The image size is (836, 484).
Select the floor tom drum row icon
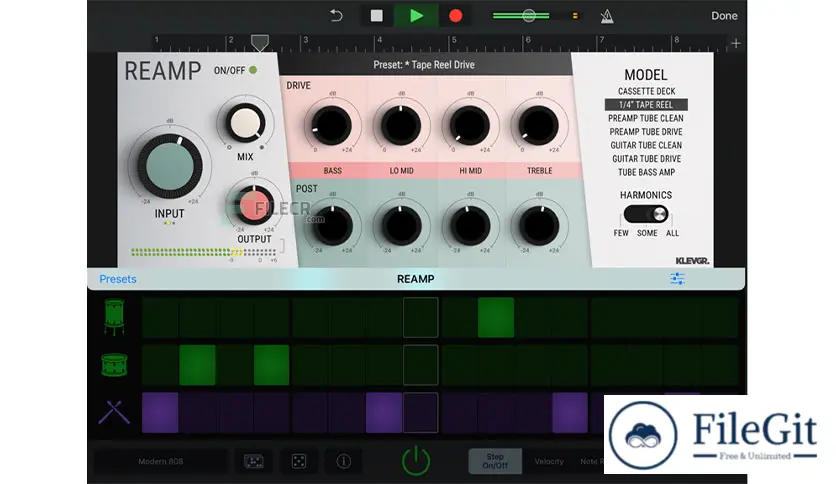click(x=114, y=317)
